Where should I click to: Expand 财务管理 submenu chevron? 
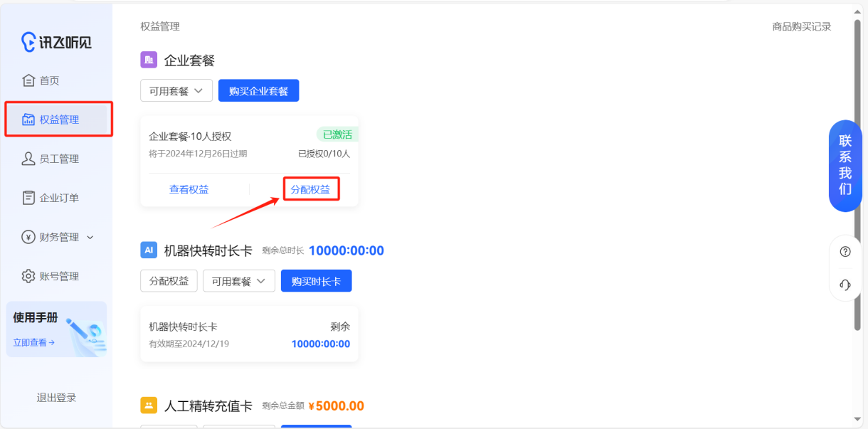(x=90, y=238)
